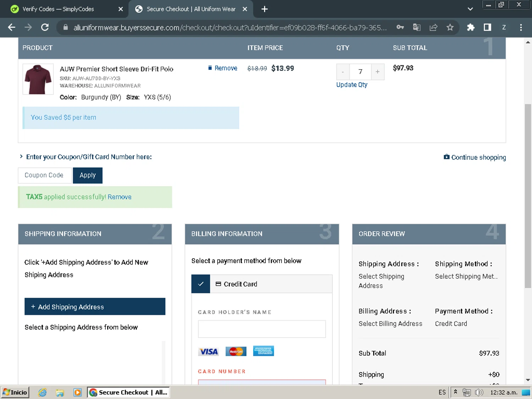Click the address bar URL
This screenshot has height=399, width=532.
coord(230,28)
